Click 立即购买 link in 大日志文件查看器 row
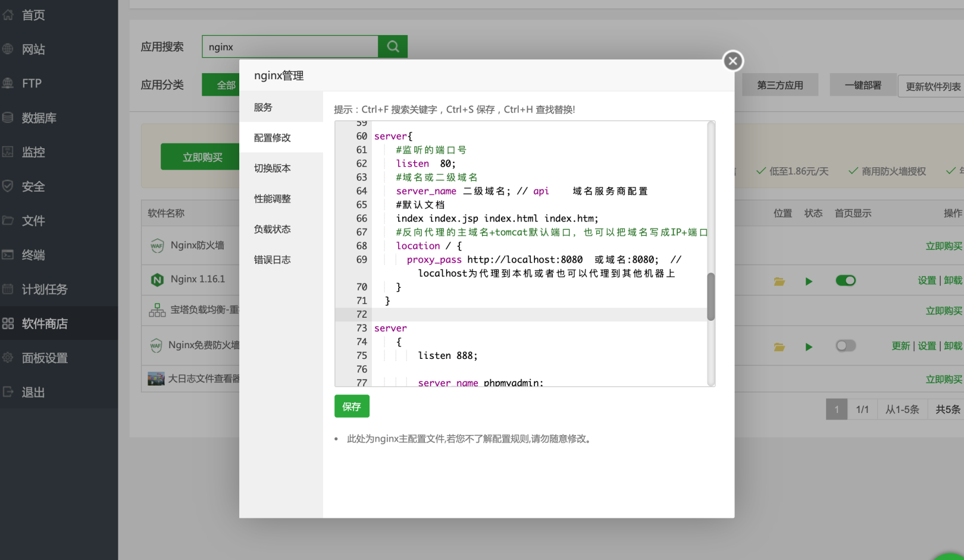Viewport: 964px width, 560px height. (x=944, y=379)
